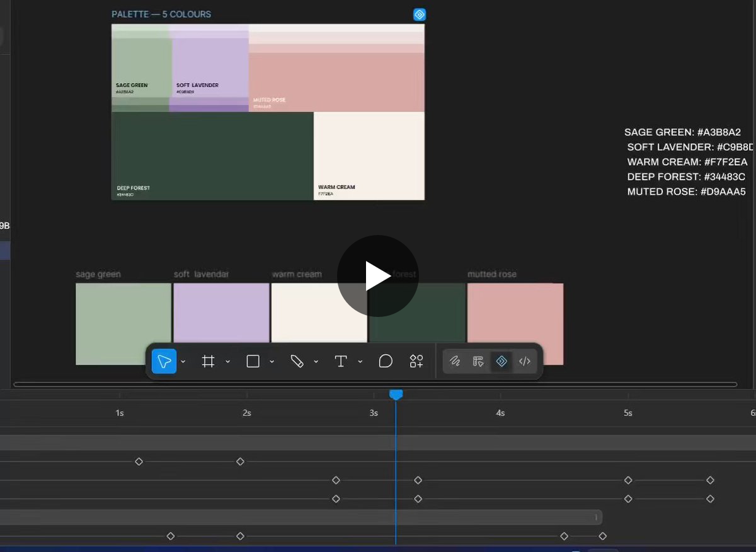756x552 pixels.
Task: Switch to Dev Mode code toggle
Action: pyautogui.click(x=525, y=361)
